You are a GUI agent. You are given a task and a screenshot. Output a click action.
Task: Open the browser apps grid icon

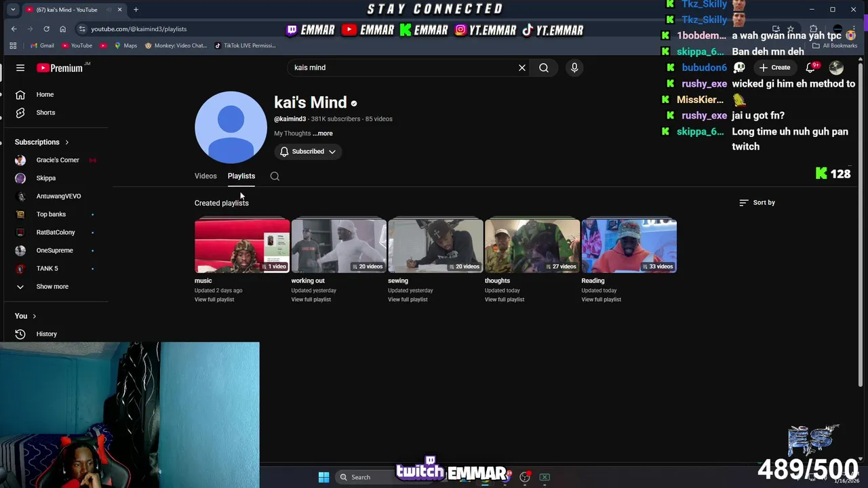(x=13, y=45)
